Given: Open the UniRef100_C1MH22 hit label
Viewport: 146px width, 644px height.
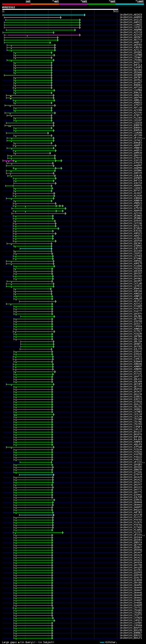Looking at the screenshot, I should [131, 25].
